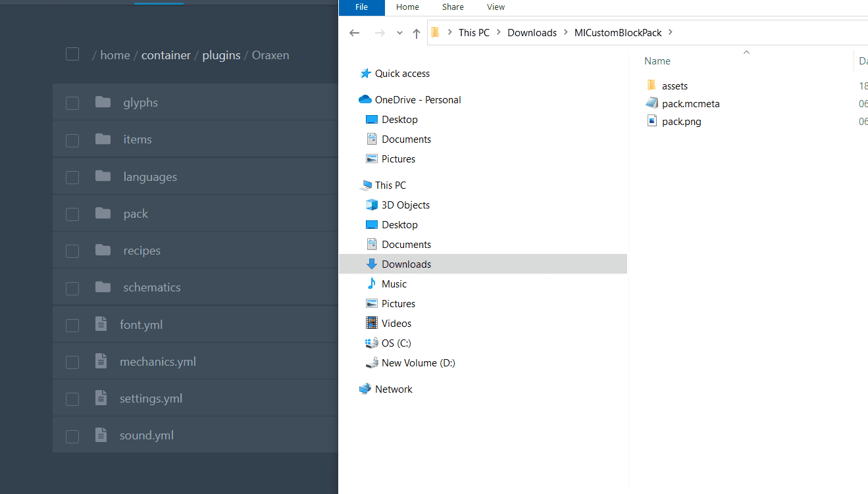Check the box next to mechanics.yml
The image size is (868, 494).
pyautogui.click(x=72, y=362)
